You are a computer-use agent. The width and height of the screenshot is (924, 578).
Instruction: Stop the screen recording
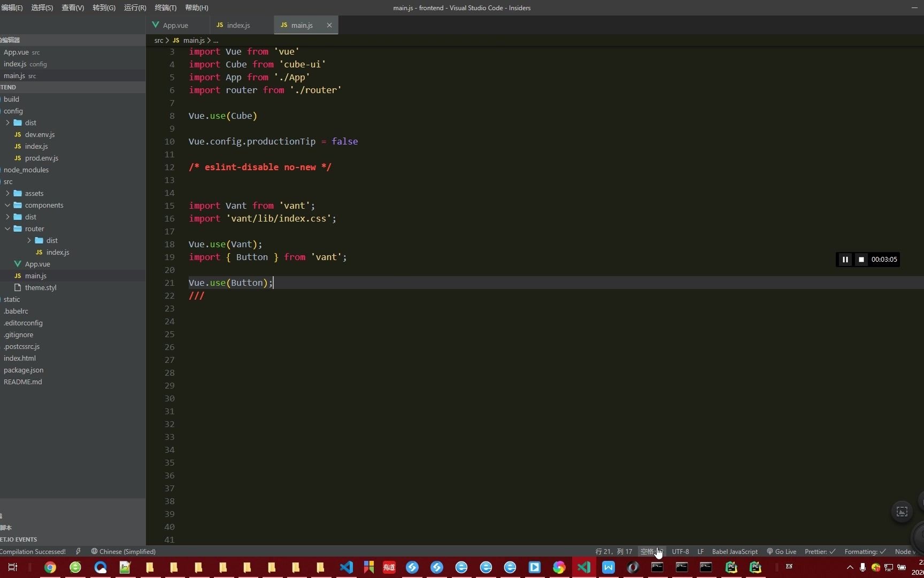(x=861, y=260)
